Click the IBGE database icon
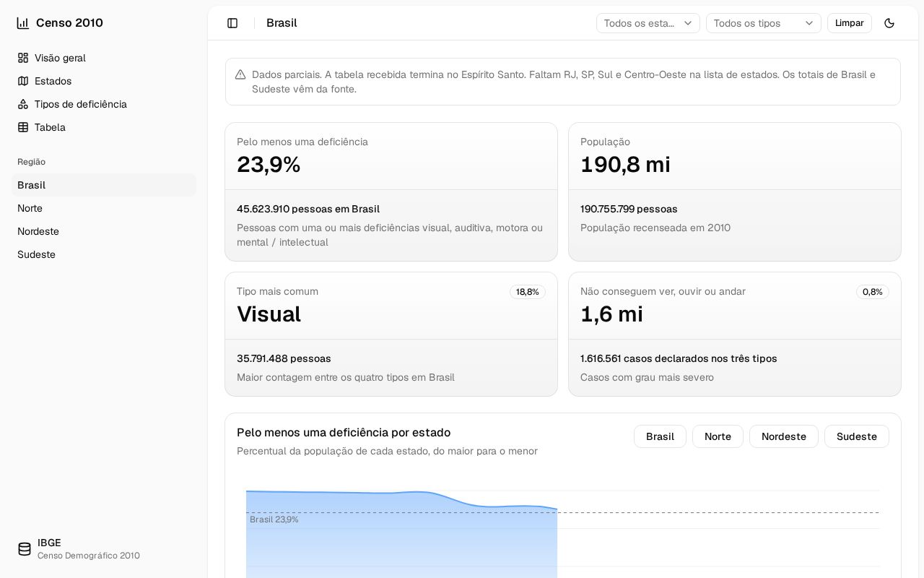This screenshot has height=578, width=924. 25,549
